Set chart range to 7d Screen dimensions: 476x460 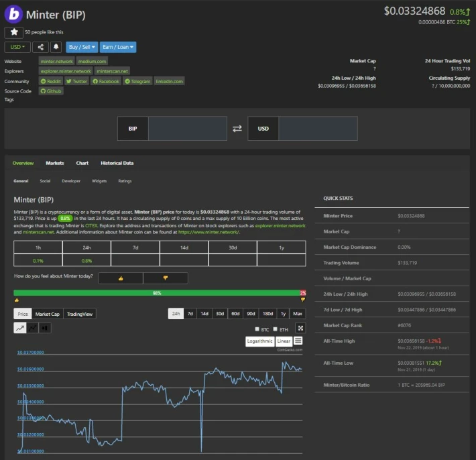[x=190, y=314]
